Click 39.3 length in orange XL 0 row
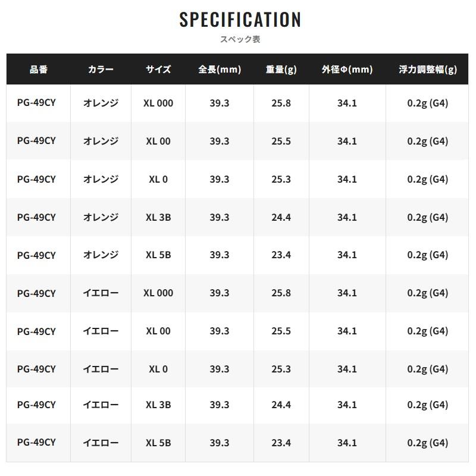Viewport: 476px width, 476px height. pyautogui.click(x=220, y=179)
